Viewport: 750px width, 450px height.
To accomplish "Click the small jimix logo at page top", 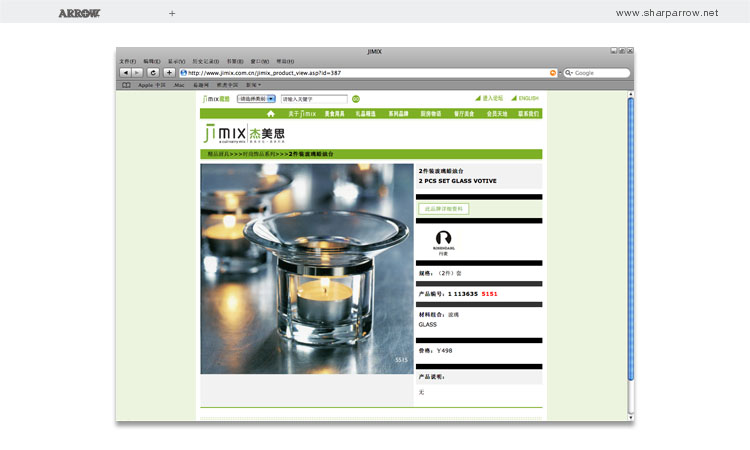I will 216,99.
